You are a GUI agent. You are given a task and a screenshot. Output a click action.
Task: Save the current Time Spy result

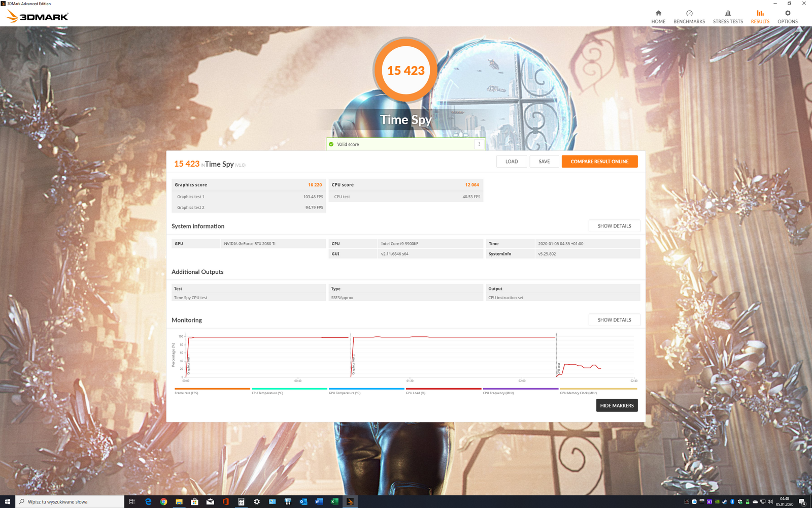pyautogui.click(x=544, y=162)
